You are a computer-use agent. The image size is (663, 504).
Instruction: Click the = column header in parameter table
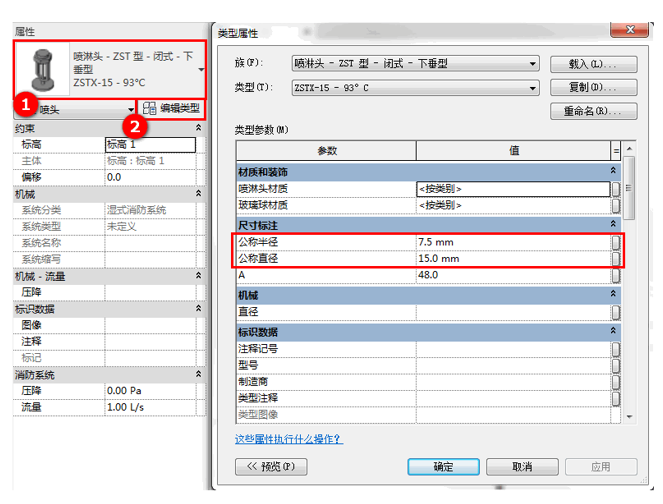(x=616, y=151)
